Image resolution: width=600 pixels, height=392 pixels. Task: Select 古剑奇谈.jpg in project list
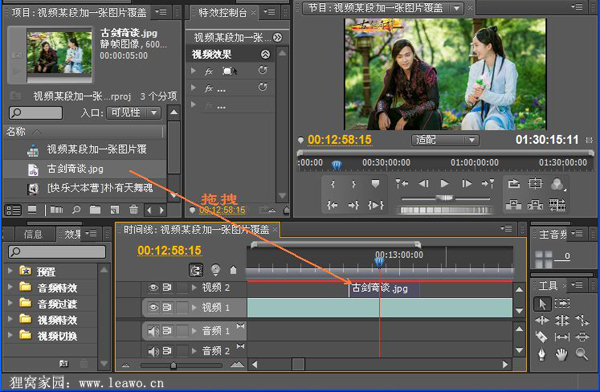(x=85, y=169)
